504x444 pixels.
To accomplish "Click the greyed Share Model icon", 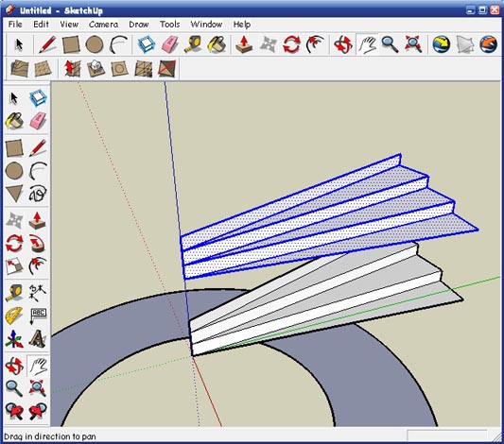I will click(465, 44).
